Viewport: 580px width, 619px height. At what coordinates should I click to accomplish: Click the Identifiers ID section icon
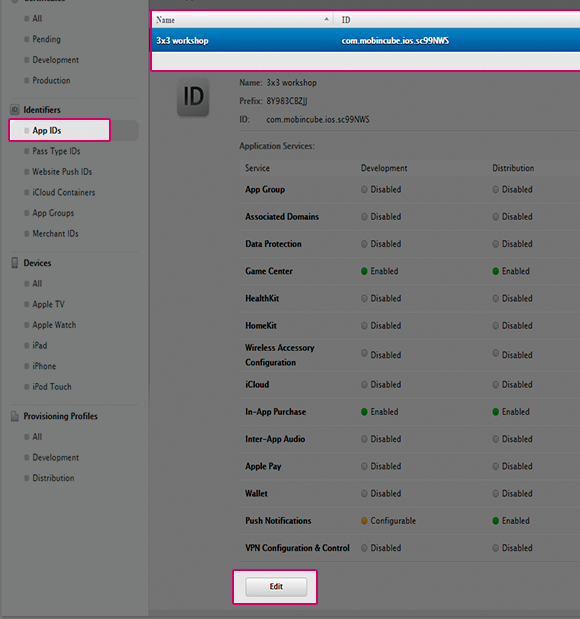[x=15, y=110]
